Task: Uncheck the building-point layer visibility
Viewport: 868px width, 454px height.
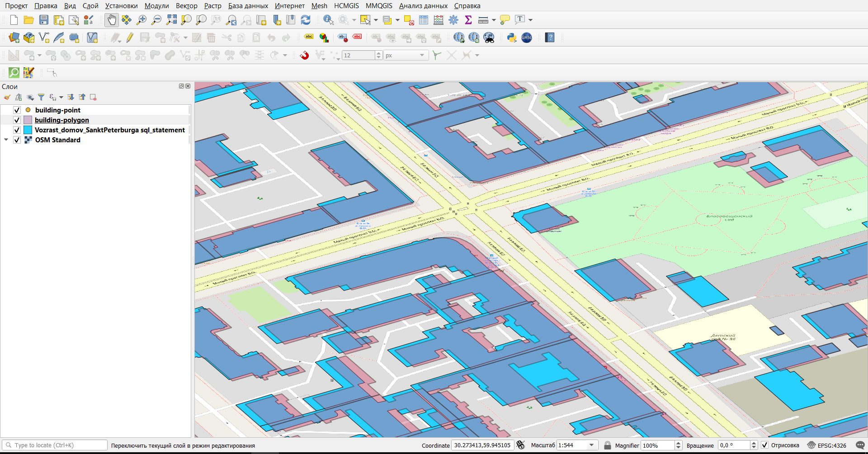Action: [17, 110]
